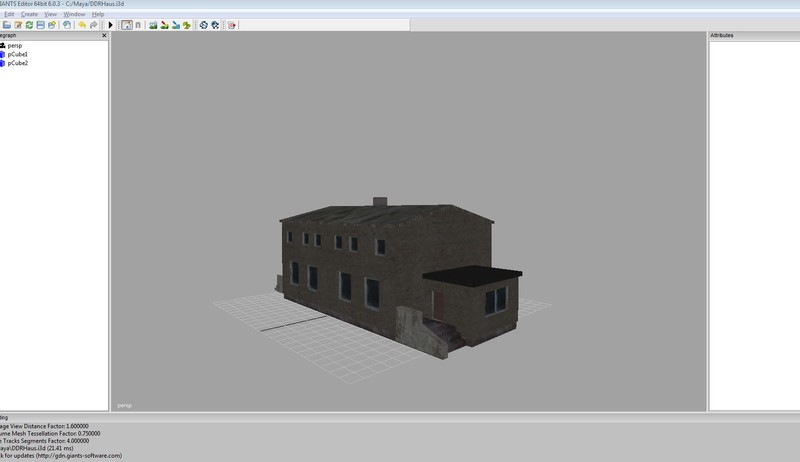The height and width of the screenshot is (462, 800).
Task: Open the Window menu
Action: 74,14
